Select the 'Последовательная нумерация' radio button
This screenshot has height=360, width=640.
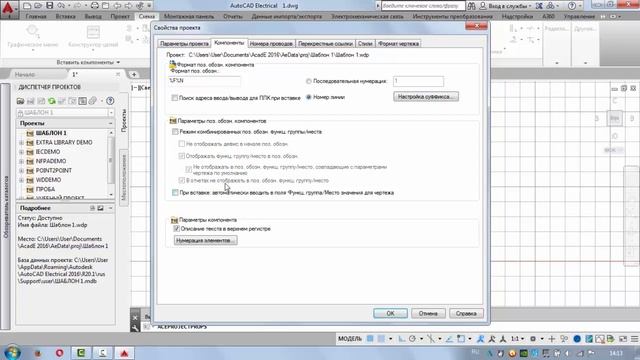(x=309, y=81)
